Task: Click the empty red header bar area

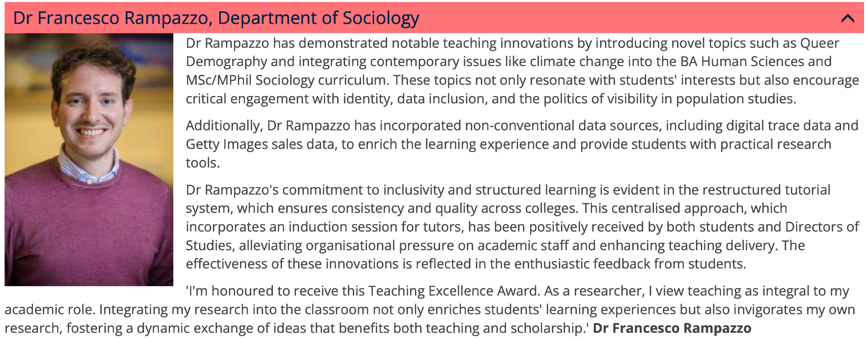Action: 629,18
